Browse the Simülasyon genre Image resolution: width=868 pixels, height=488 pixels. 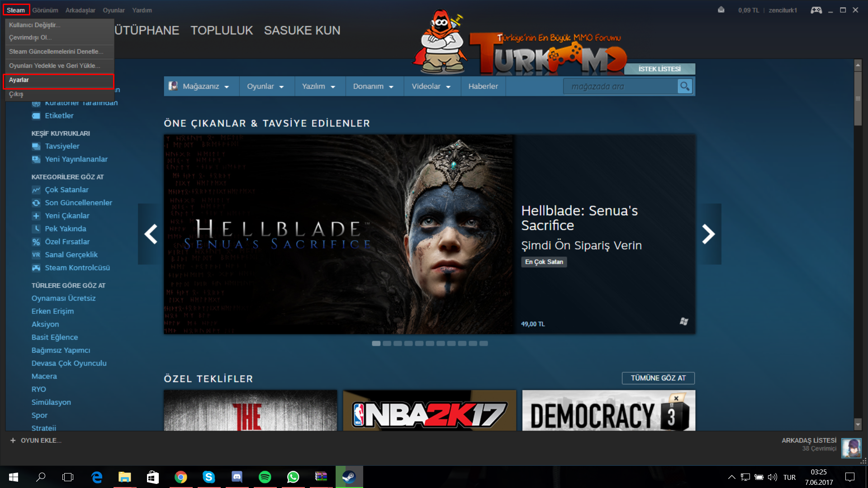[51, 403]
